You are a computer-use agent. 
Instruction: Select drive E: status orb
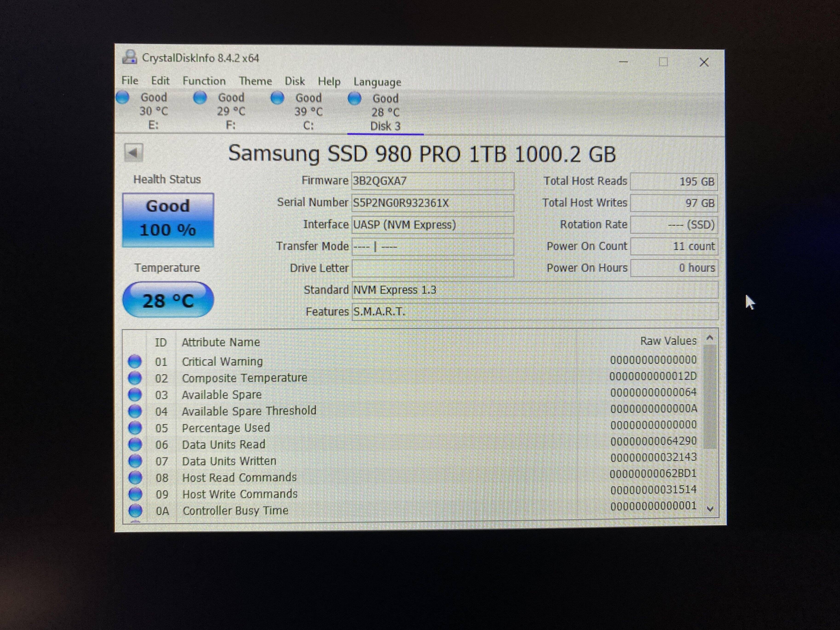tap(123, 97)
